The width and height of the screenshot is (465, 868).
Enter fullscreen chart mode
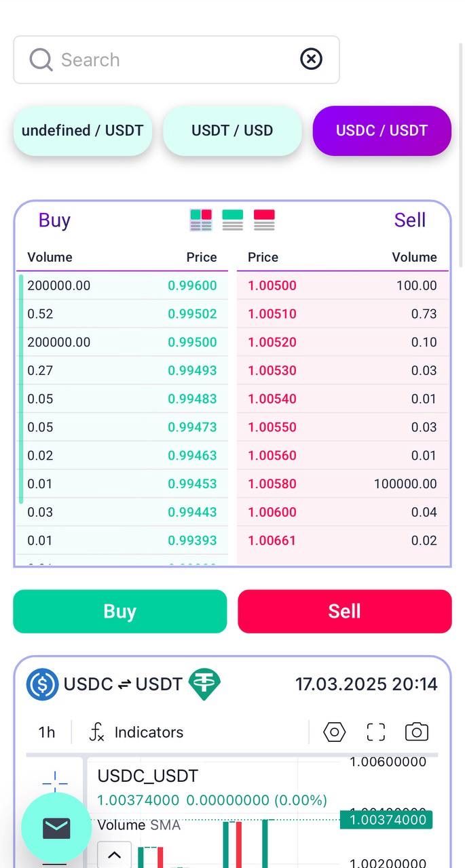[375, 732]
